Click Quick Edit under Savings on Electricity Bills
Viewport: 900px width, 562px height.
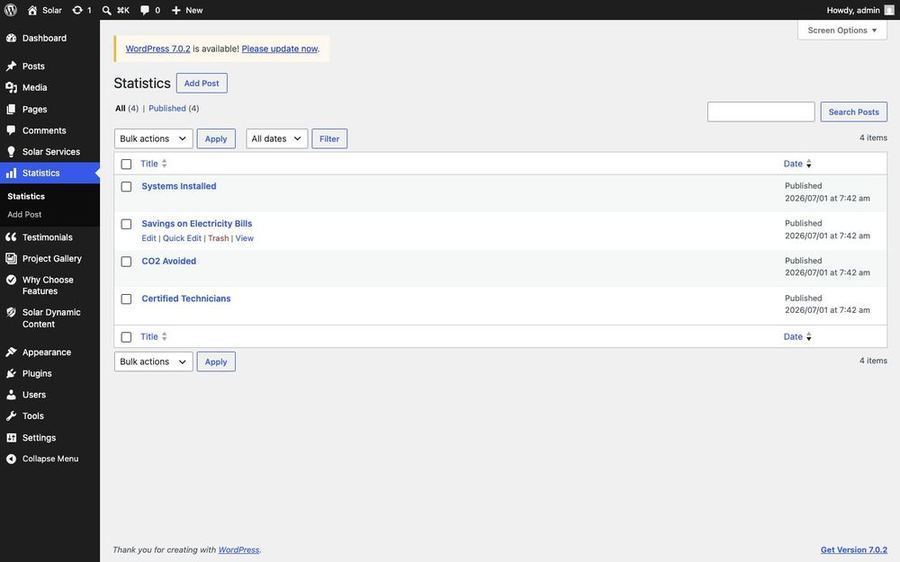[182, 238]
